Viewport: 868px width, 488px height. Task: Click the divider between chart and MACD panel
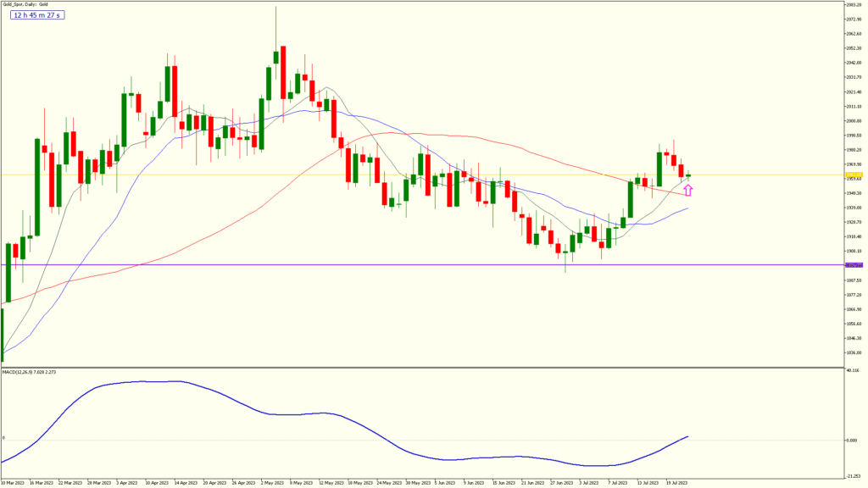tap(424, 367)
